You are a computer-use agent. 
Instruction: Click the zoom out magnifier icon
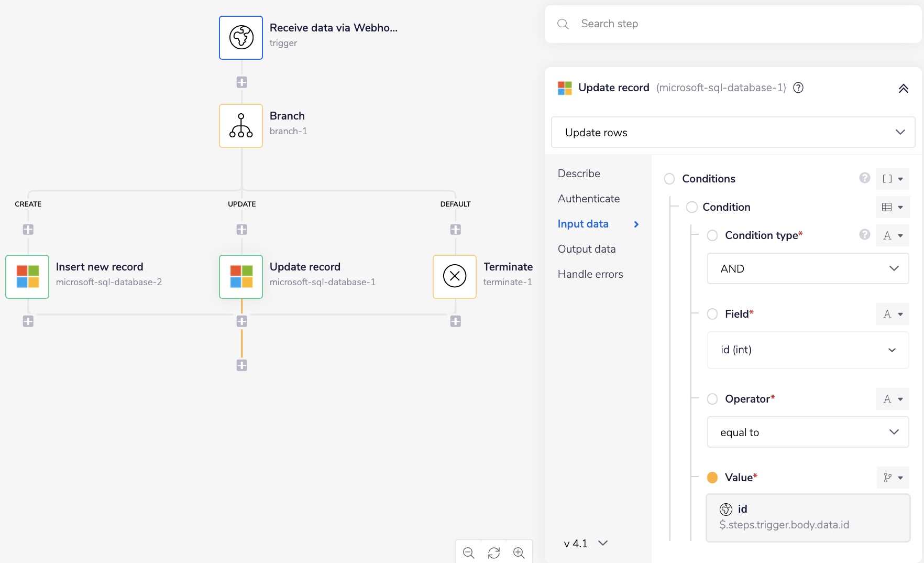coord(469,553)
